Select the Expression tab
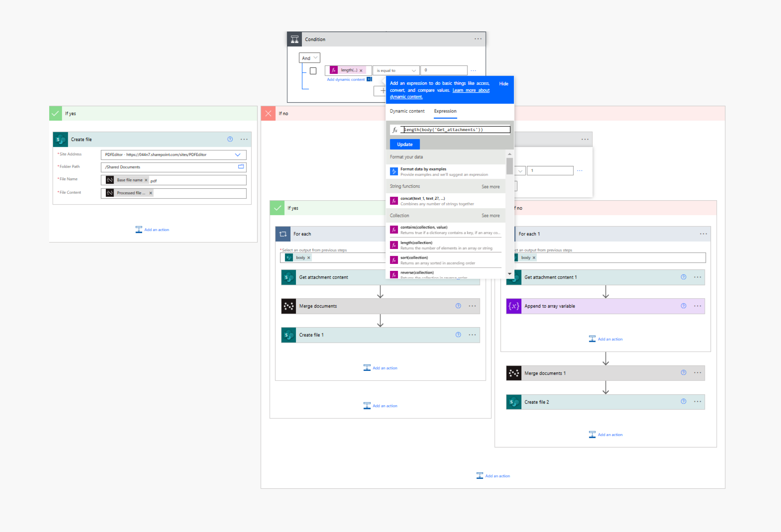Screen dimensions: 781x532 point(445,111)
